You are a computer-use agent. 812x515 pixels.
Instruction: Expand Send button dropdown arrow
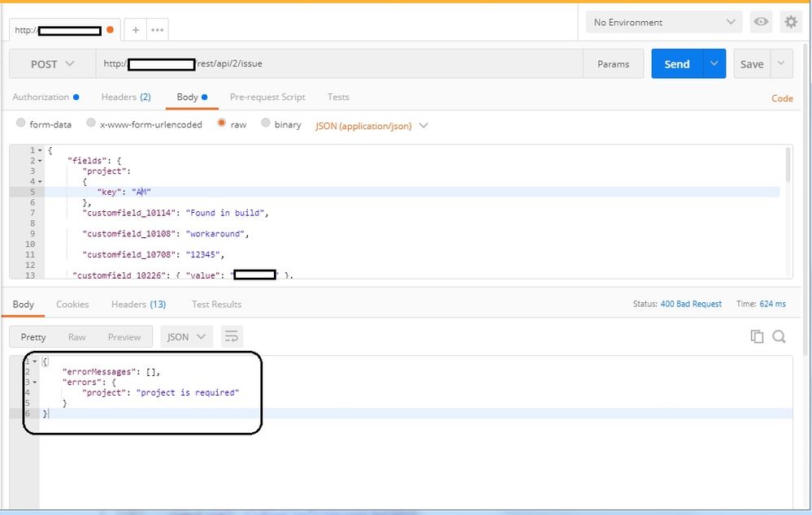pyautogui.click(x=714, y=63)
